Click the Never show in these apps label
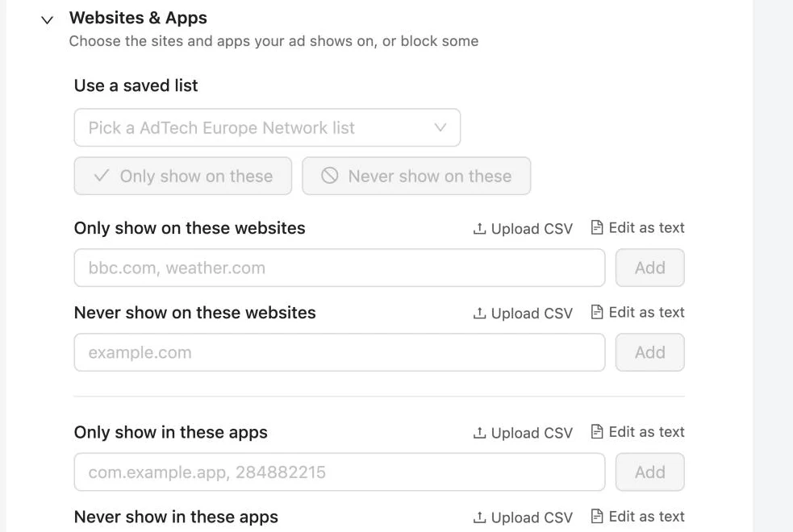The width and height of the screenshot is (793, 532). click(176, 517)
